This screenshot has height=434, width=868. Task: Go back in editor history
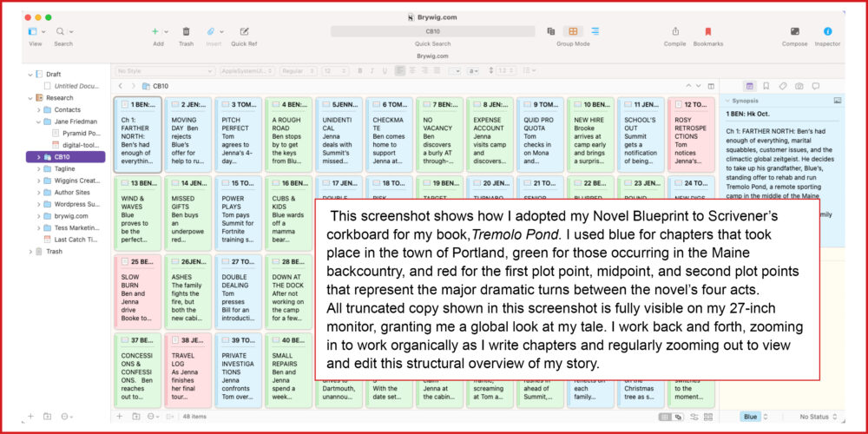coord(121,86)
